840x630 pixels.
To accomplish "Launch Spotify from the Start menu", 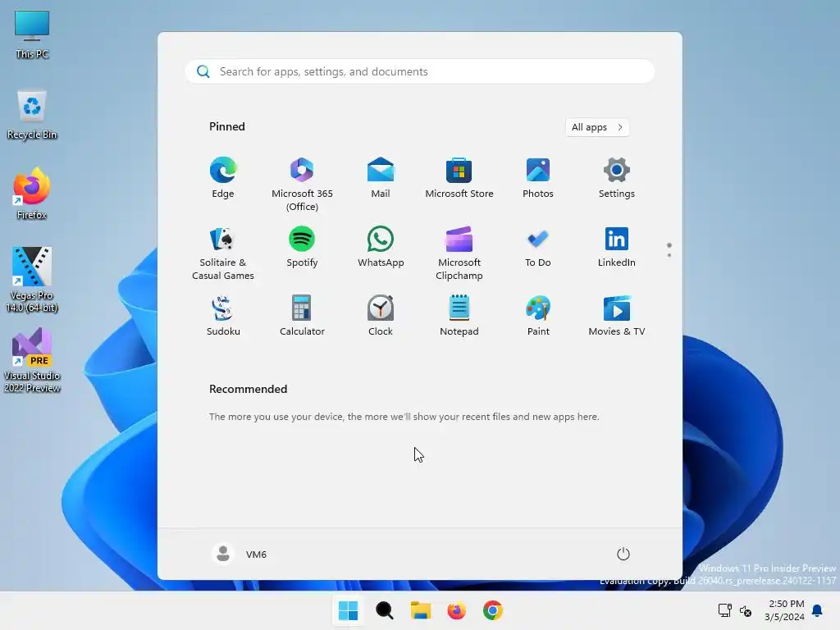I will (x=302, y=248).
